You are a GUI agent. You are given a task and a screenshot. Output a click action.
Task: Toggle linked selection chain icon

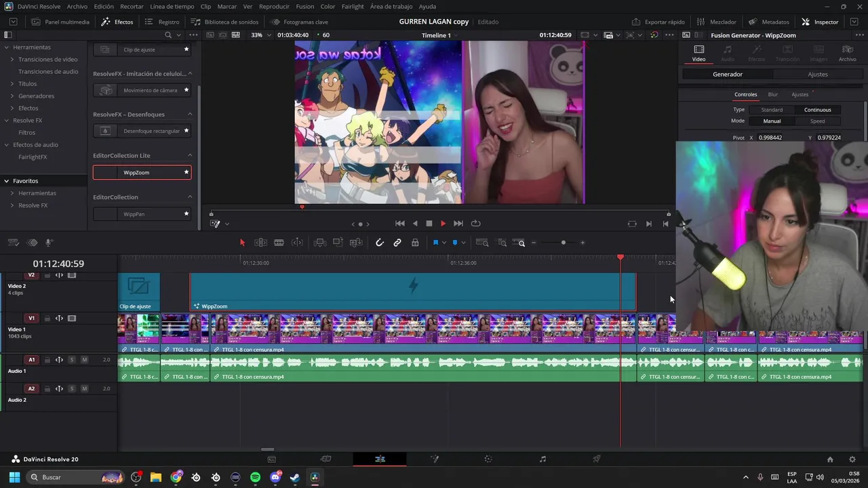(397, 243)
